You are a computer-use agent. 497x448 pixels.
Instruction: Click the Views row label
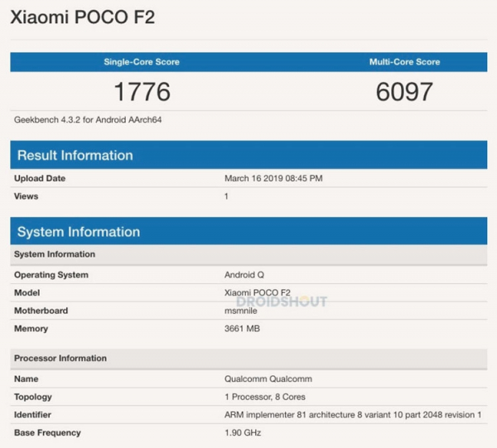click(27, 196)
